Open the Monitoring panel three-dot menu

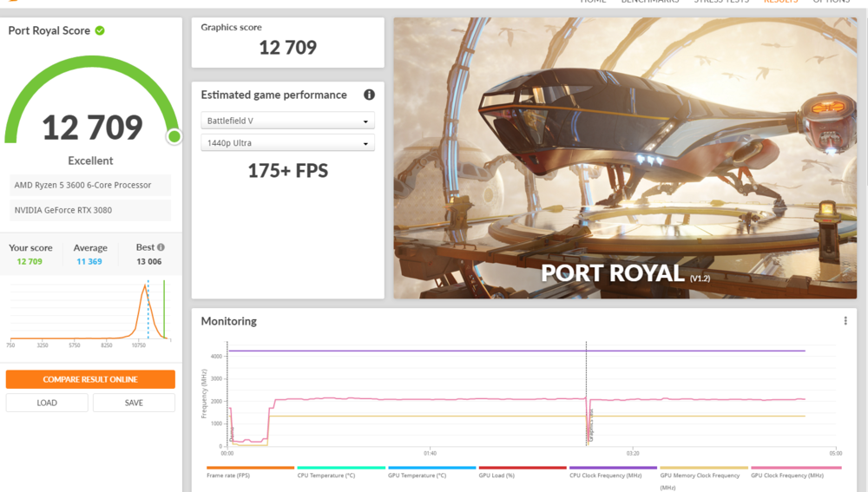tap(845, 321)
